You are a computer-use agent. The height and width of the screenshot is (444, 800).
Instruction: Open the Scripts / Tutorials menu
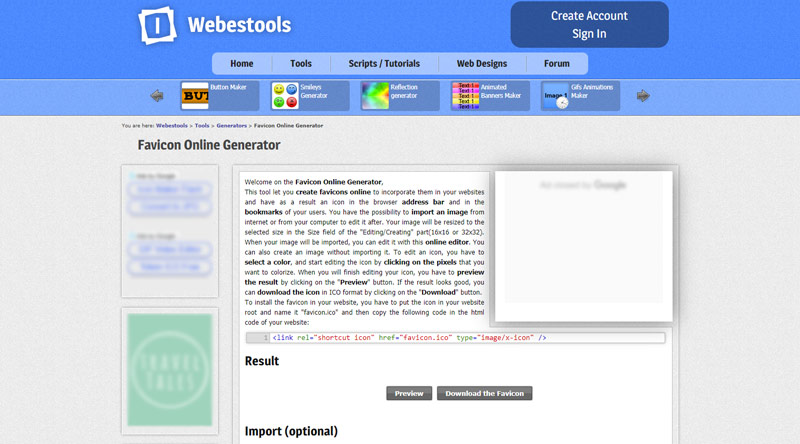(384, 64)
